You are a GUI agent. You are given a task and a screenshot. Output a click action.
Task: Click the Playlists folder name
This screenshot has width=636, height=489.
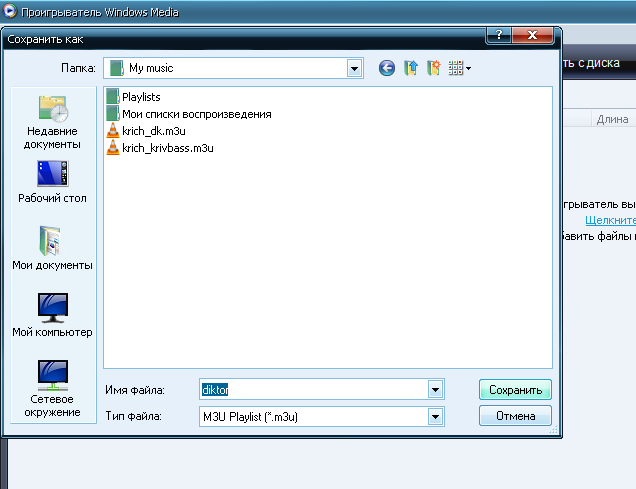click(141, 97)
